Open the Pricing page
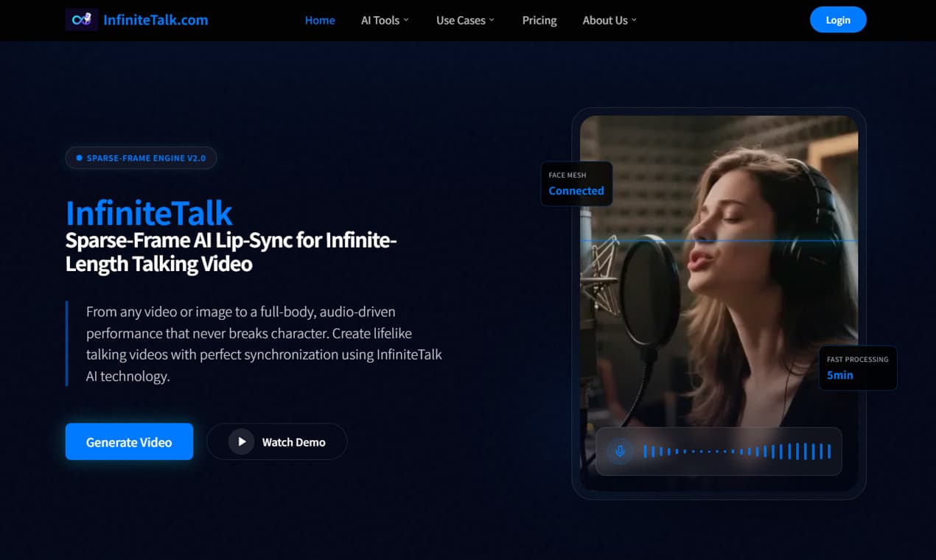Screen dimensions: 936x560 point(539,20)
